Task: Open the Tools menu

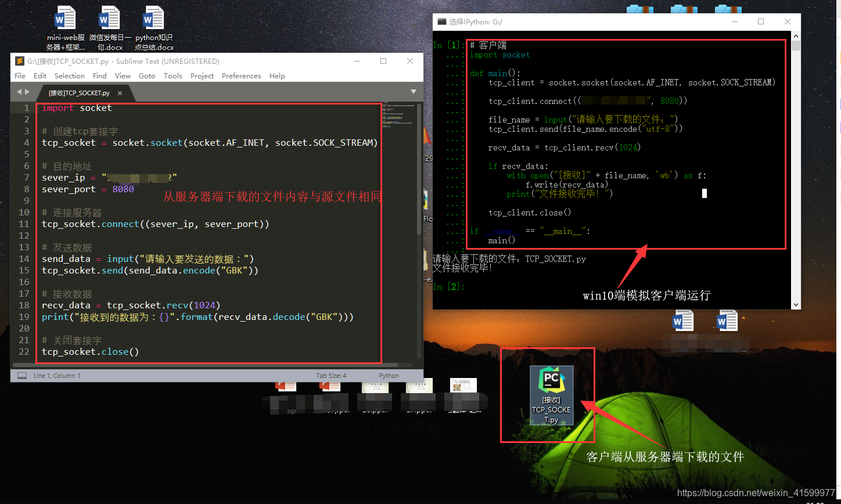Action: point(173,75)
